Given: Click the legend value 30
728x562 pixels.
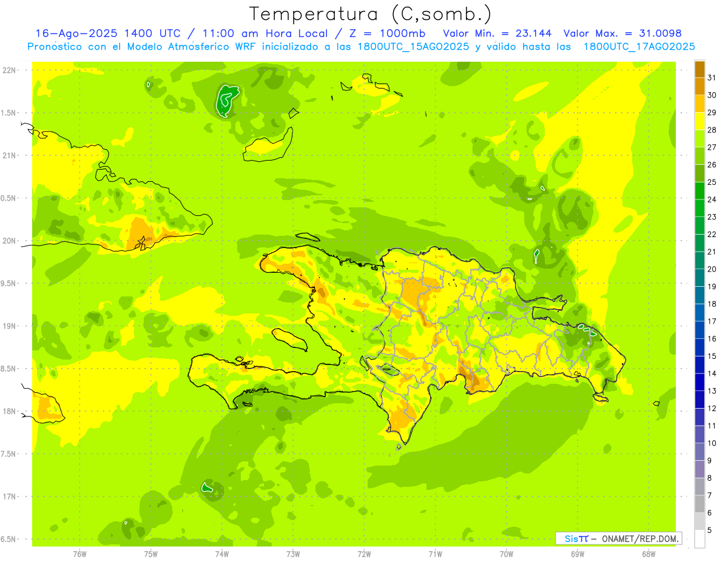Looking at the screenshot, I should click(x=712, y=95).
